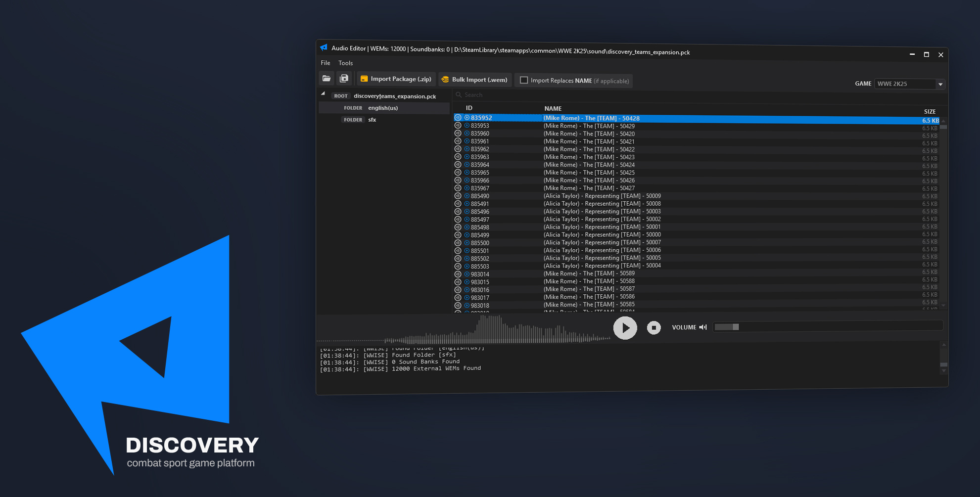Open the Tools menu
Viewport: 980px width, 497px height.
coord(345,63)
